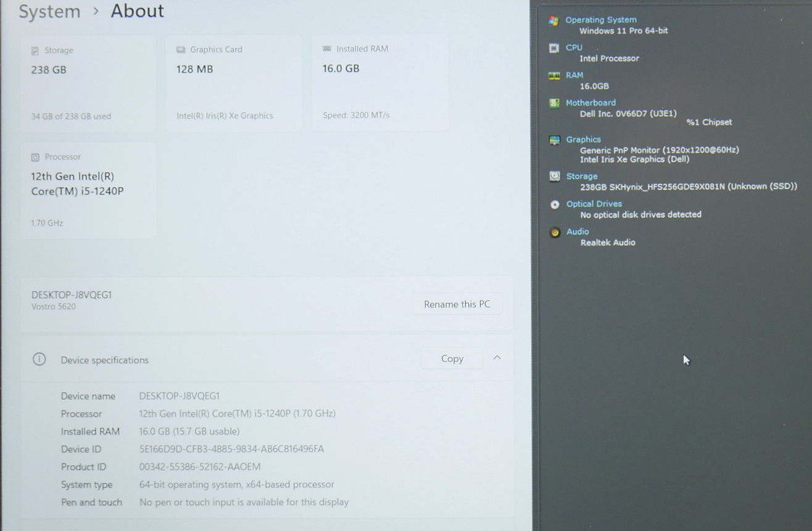
Task: Click 'DESKTOP-J8VQEG1' heading above Vostro 5620
Action: [x=72, y=295]
